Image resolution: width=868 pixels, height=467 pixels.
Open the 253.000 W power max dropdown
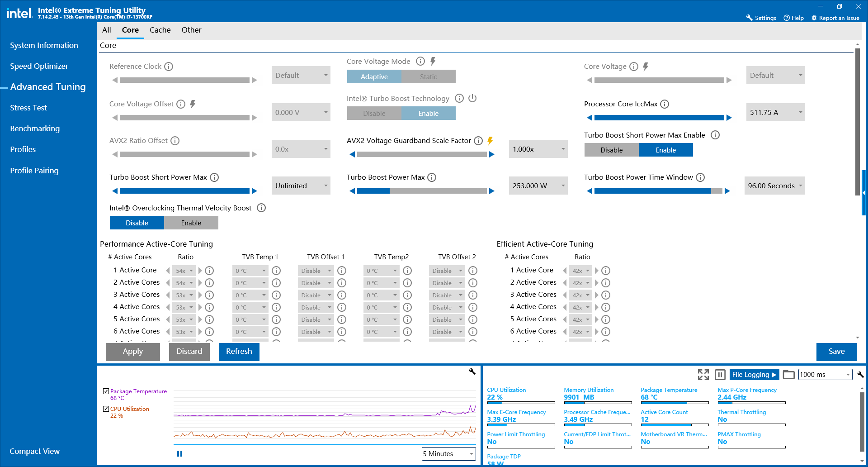click(538, 186)
